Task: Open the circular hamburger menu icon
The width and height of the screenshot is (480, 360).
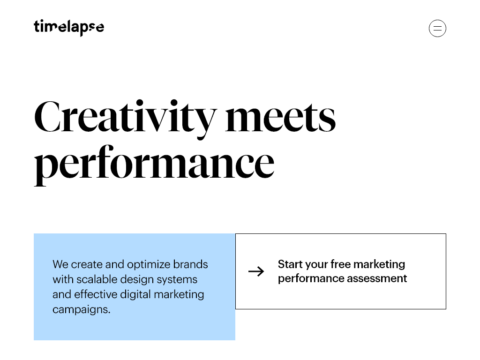Action: pos(437,28)
